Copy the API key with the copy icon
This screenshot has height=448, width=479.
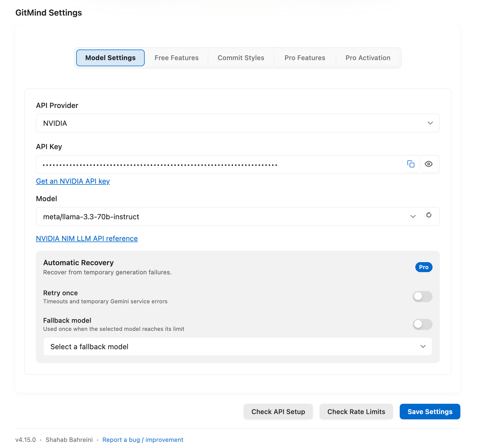click(x=411, y=164)
